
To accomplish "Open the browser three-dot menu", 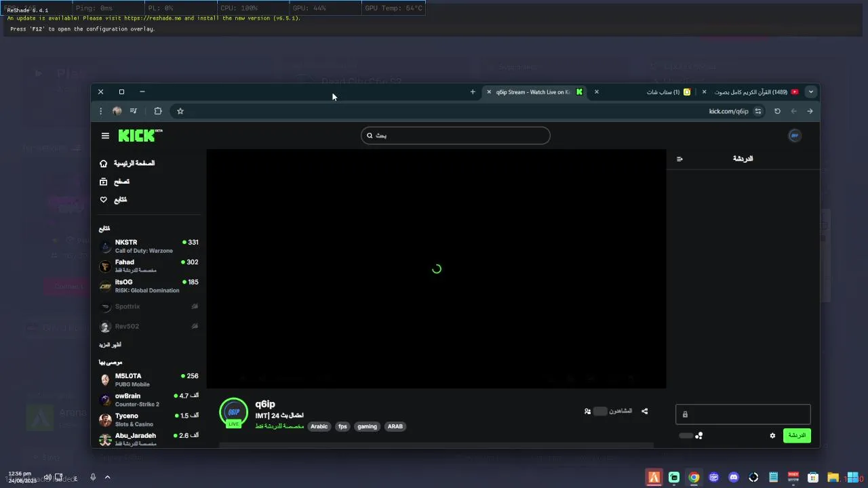I will pos(100,111).
